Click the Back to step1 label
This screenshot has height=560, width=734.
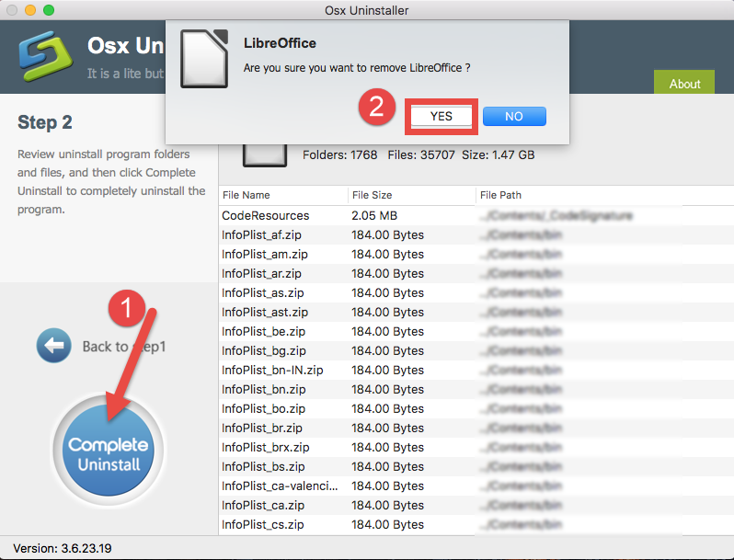tap(124, 347)
